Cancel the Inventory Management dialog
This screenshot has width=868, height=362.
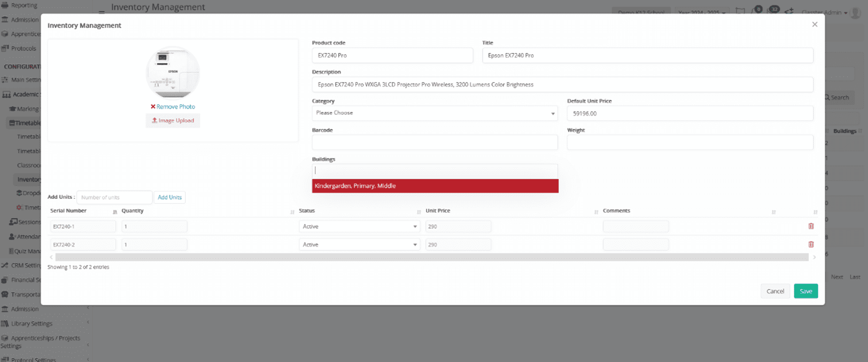pyautogui.click(x=775, y=291)
